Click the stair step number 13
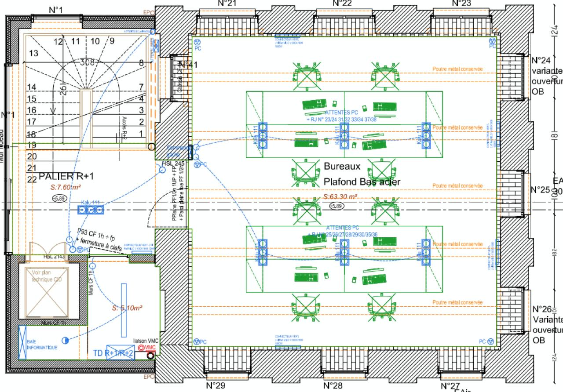This screenshot has width=563, height=392. tap(33, 53)
